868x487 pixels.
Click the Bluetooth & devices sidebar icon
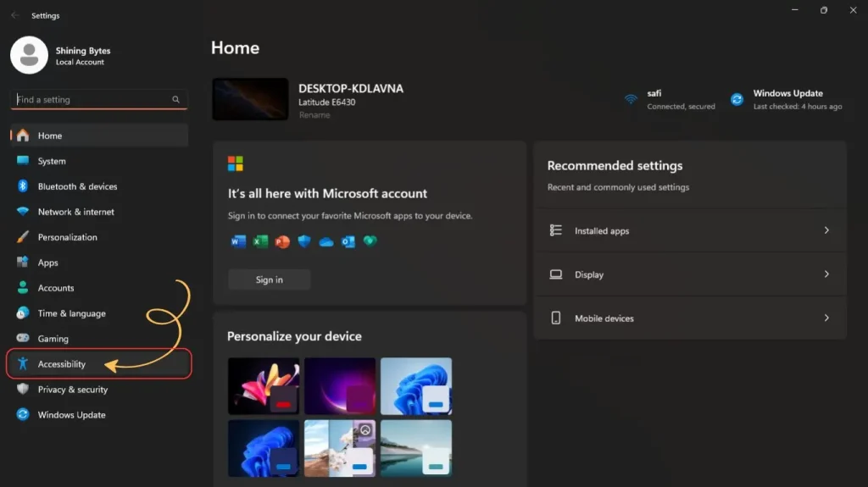(23, 186)
